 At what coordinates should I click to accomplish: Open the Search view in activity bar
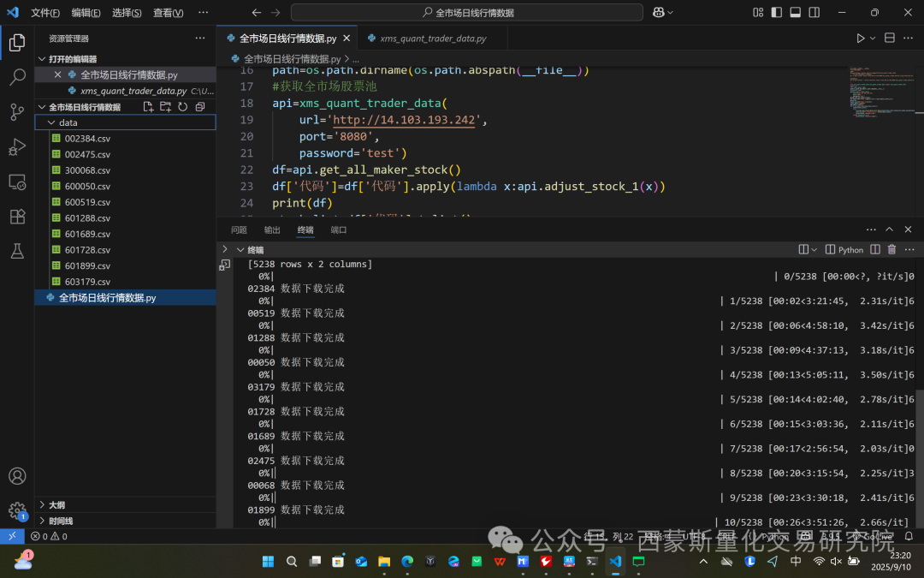[x=17, y=77]
